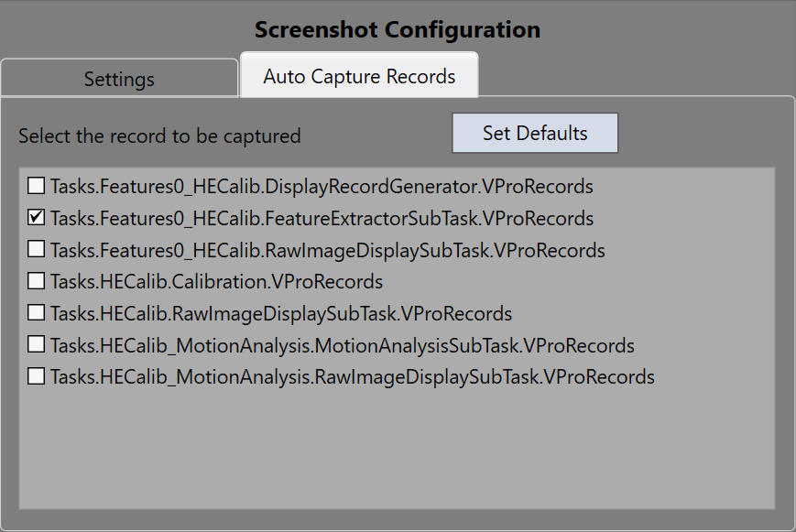Click the Features0_HECalib.RawImageDisplaySubTask.VProRecords label text
This screenshot has width=796, height=532.
pos(327,250)
